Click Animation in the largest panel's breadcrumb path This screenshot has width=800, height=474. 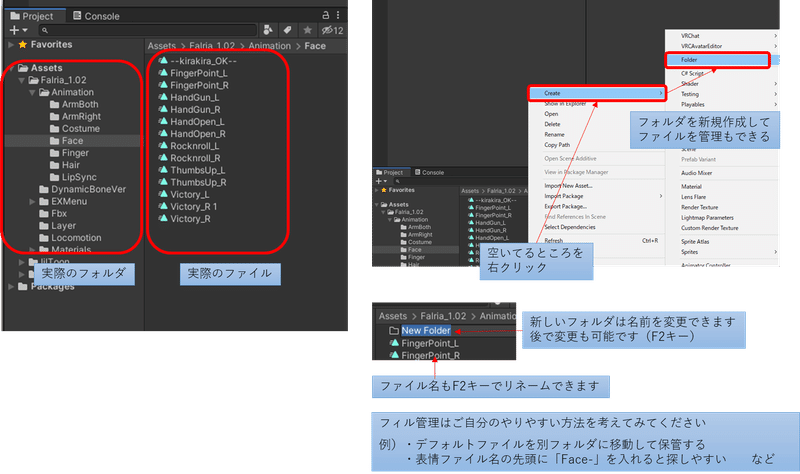point(269,46)
